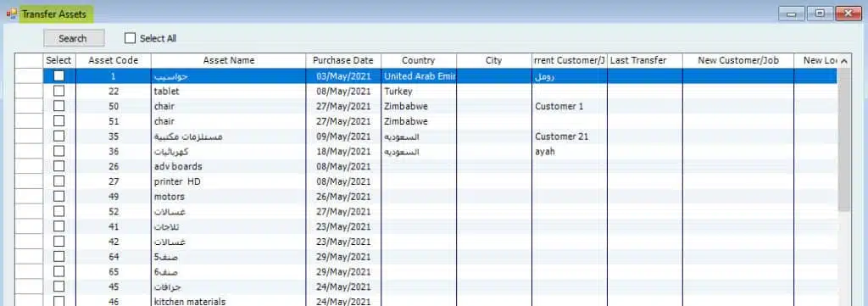The width and height of the screenshot is (868, 306).
Task: Check the box for asset code 64
Action: coord(58,257)
